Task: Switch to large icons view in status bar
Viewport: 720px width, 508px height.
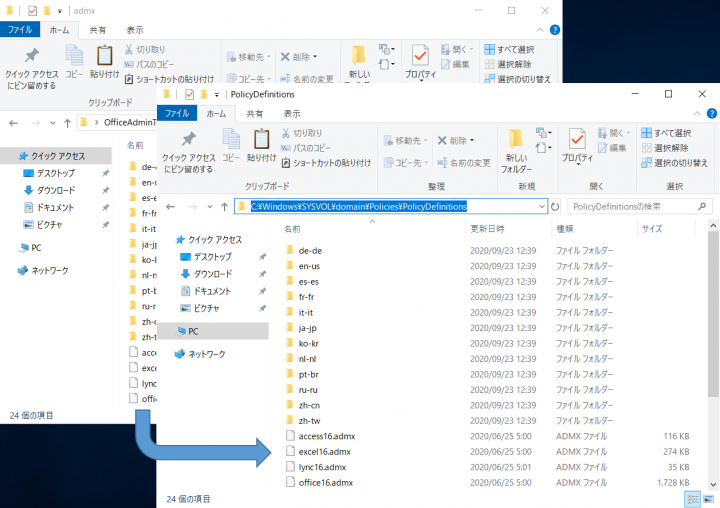Action: [709, 499]
